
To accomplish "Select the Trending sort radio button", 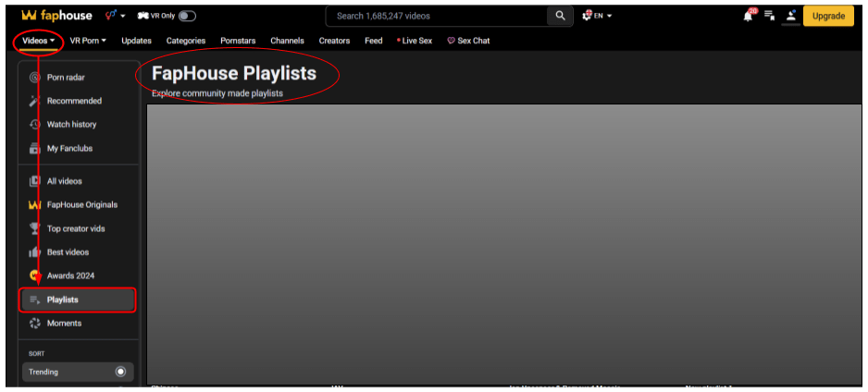I will click(120, 372).
